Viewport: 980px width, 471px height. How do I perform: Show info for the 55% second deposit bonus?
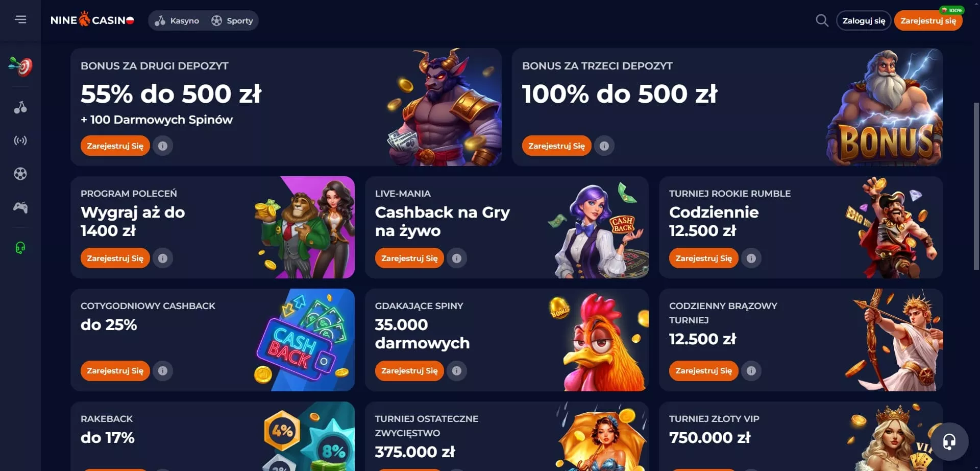click(163, 146)
